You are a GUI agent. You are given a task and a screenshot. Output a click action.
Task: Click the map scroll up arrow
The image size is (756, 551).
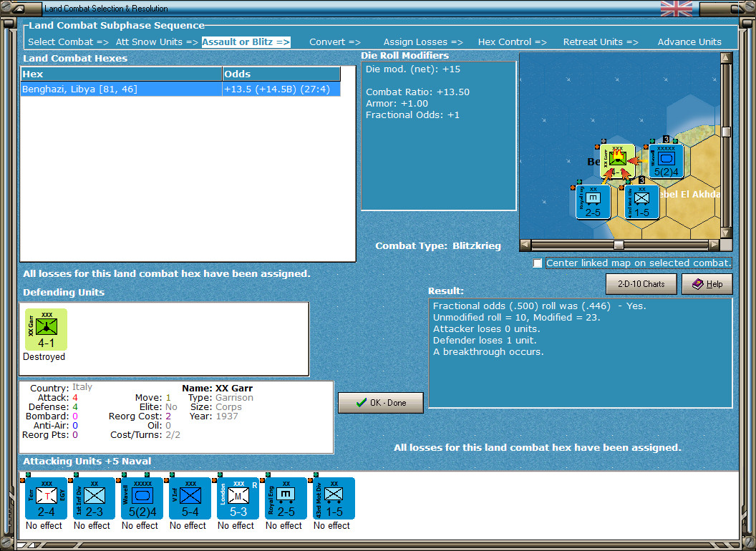[x=726, y=58]
